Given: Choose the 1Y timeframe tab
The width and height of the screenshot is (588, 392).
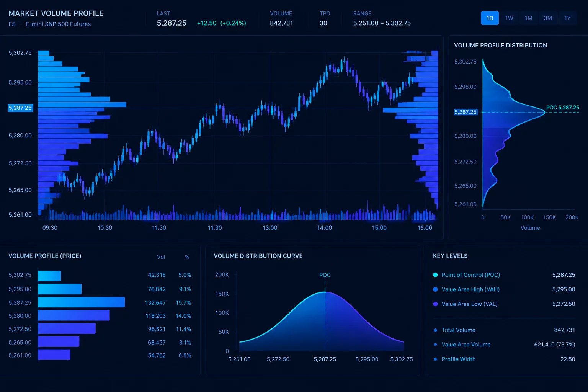Looking at the screenshot, I should [x=567, y=18].
